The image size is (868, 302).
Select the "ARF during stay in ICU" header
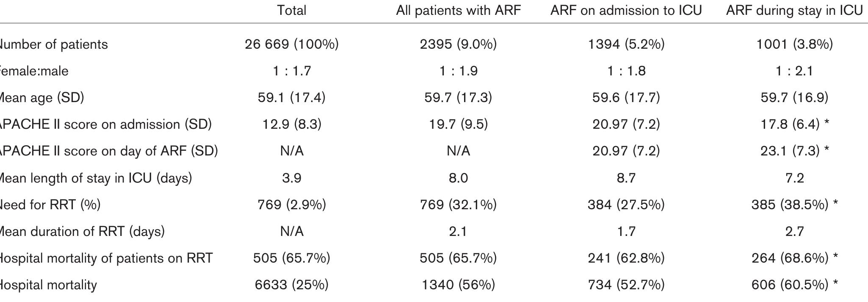click(x=794, y=10)
